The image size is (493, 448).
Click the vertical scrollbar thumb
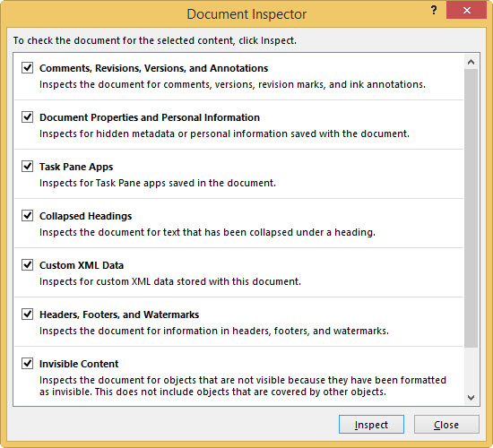(x=471, y=208)
